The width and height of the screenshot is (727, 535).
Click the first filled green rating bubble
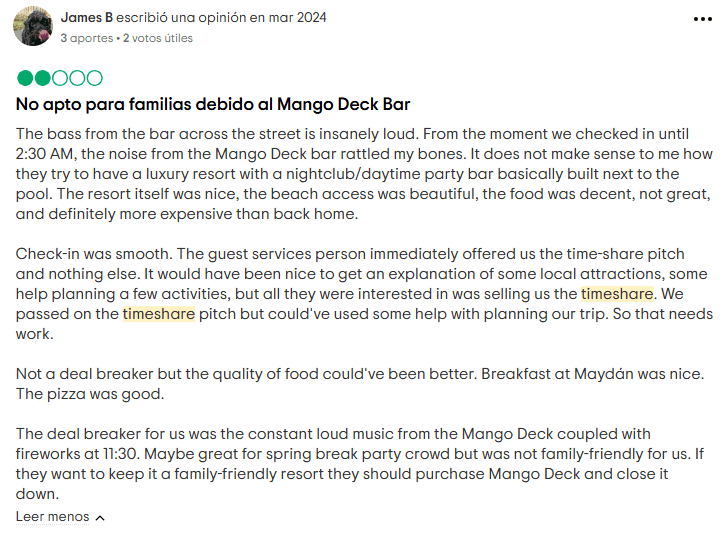click(x=24, y=78)
